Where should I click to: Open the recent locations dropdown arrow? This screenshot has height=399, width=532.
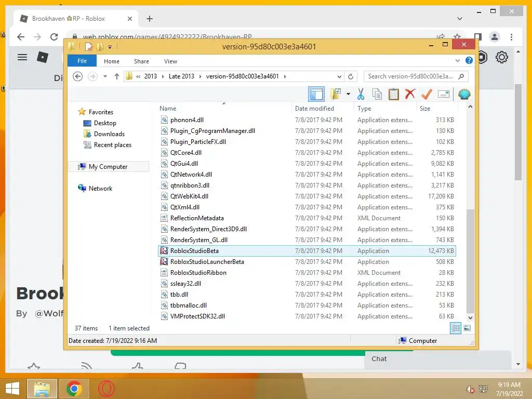pyautogui.click(x=105, y=76)
